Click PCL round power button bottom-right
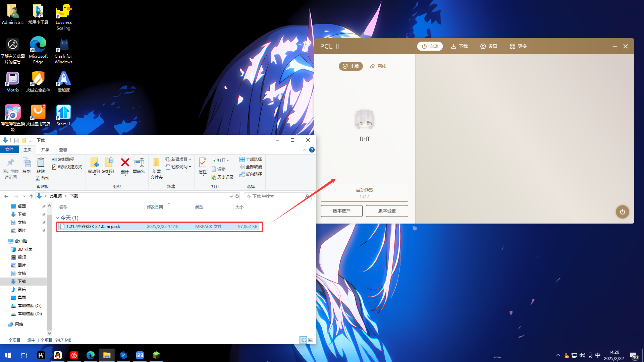 622,212
